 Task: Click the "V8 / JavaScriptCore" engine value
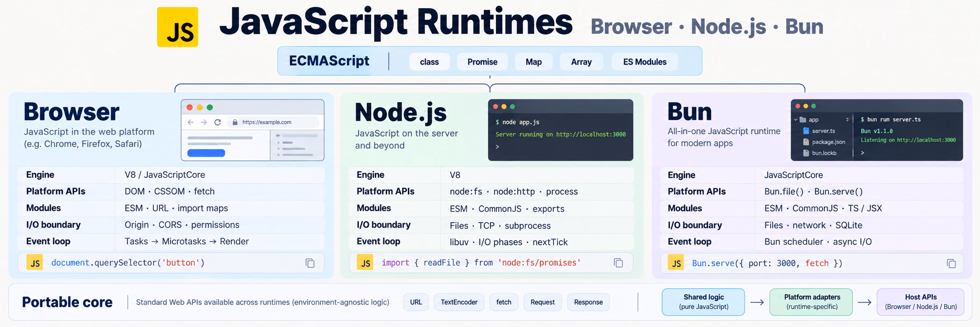165,175
